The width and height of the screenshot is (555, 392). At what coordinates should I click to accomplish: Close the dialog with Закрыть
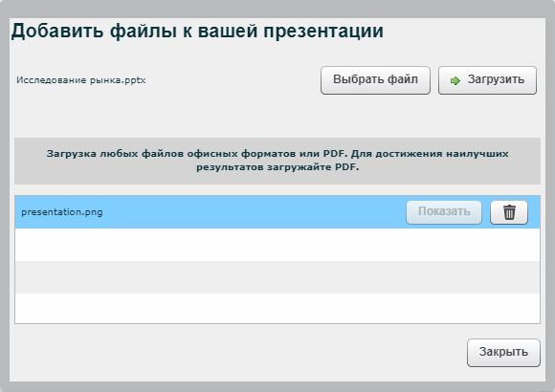pyautogui.click(x=503, y=353)
